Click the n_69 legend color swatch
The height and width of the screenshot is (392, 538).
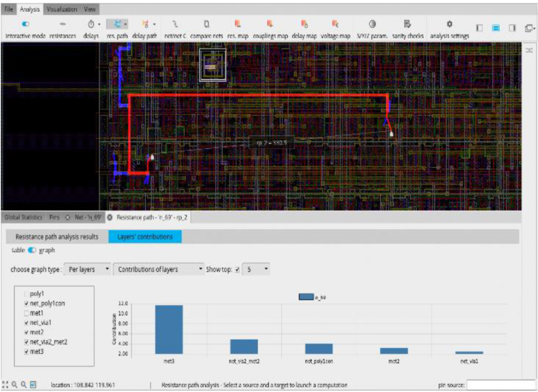306,297
